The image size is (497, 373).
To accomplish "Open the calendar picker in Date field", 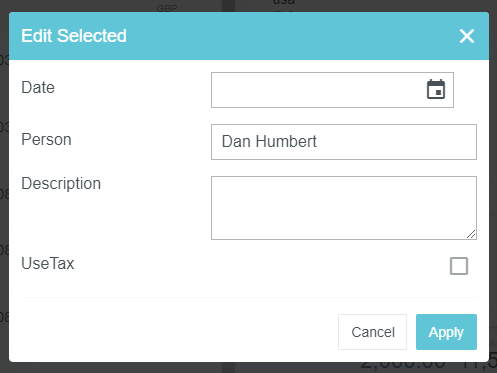I will point(436,89).
